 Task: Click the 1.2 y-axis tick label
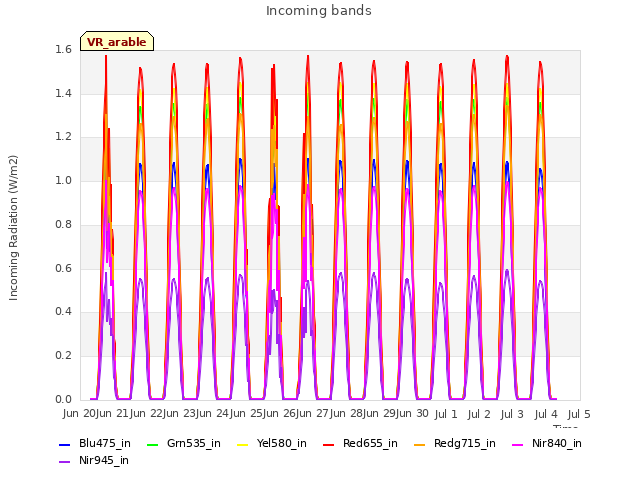pyautogui.click(x=63, y=137)
